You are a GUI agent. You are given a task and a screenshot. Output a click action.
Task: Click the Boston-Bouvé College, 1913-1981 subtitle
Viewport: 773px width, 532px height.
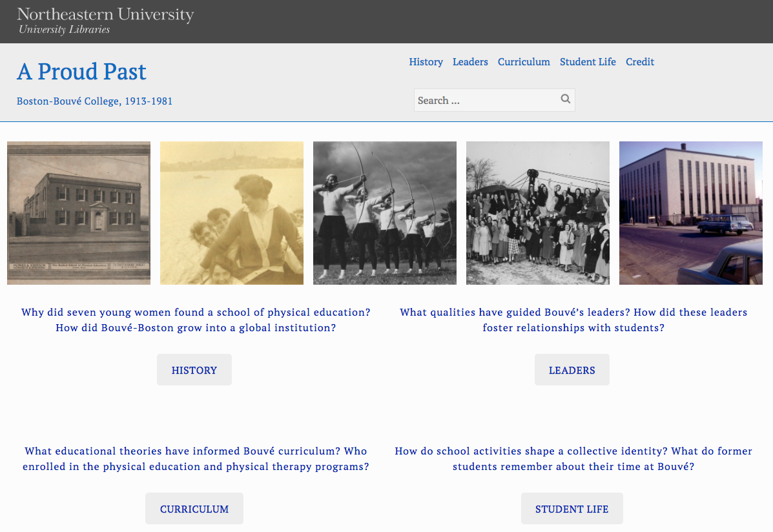click(94, 101)
